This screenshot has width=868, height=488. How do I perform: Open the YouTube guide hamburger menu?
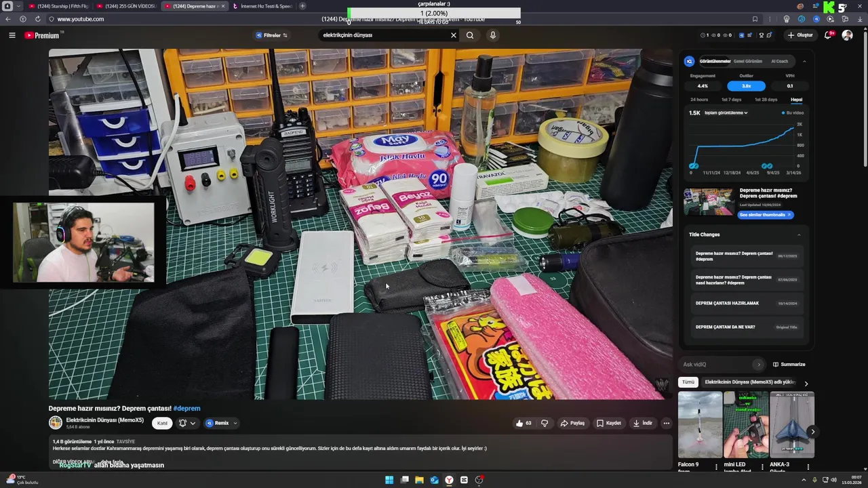(12, 35)
